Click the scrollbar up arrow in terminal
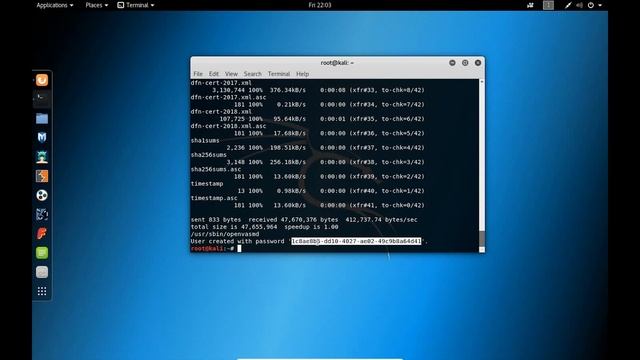The width and height of the screenshot is (640, 360). (482, 82)
